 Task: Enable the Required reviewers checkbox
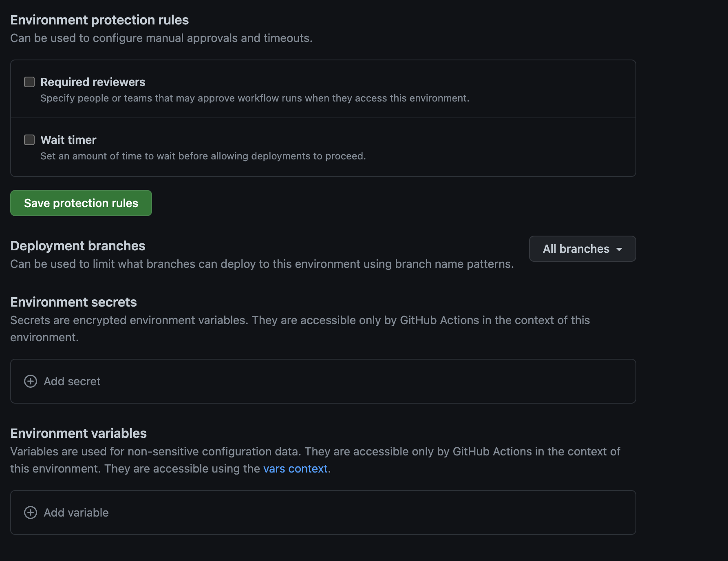pyautogui.click(x=29, y=82)
